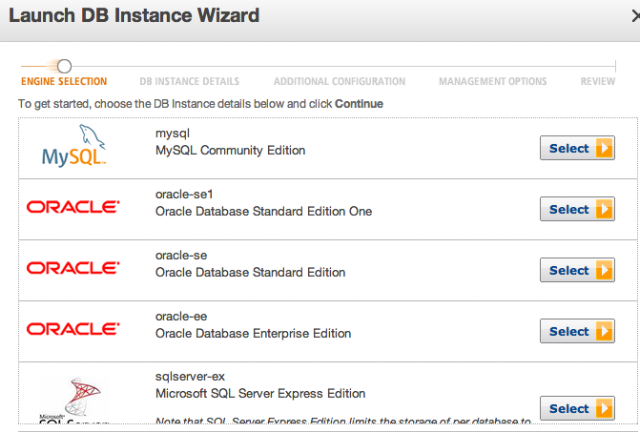The width and height of the screenshot is (640, 433).
Task: Click the orange arrow on oracle-ee Select button
Action: tap(604, 331)
